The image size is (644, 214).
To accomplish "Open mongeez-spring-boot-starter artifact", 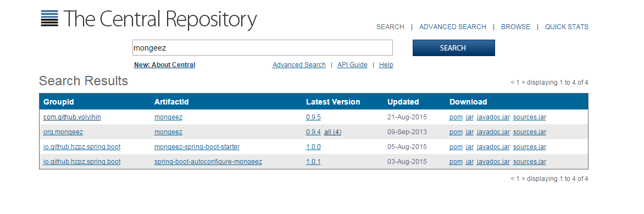I will click(197, 147).
